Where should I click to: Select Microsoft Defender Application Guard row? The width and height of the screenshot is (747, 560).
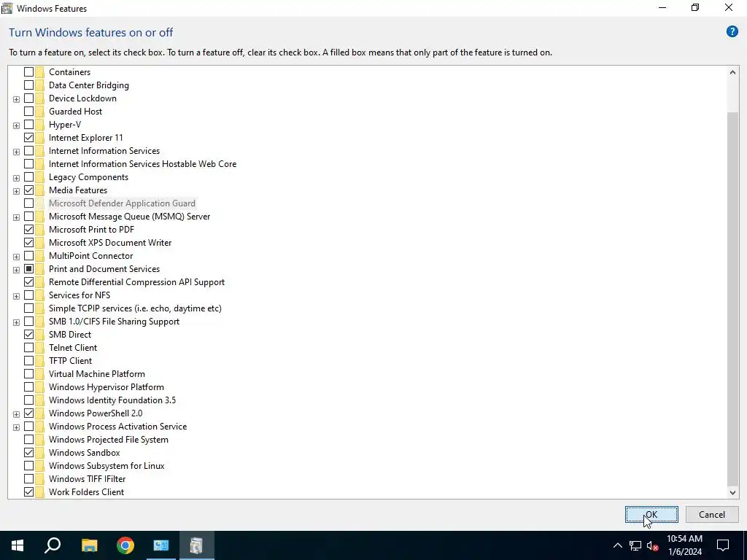pos(122,203)
